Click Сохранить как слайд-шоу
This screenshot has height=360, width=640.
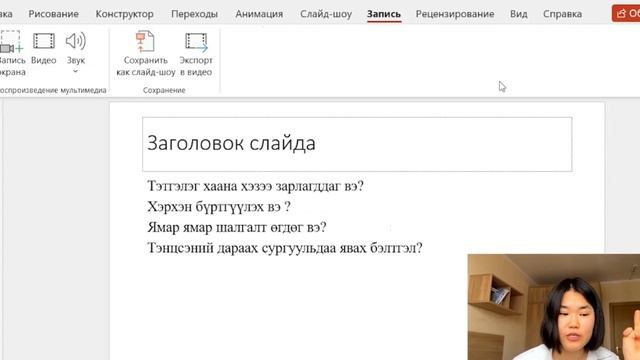click(146, 53)
